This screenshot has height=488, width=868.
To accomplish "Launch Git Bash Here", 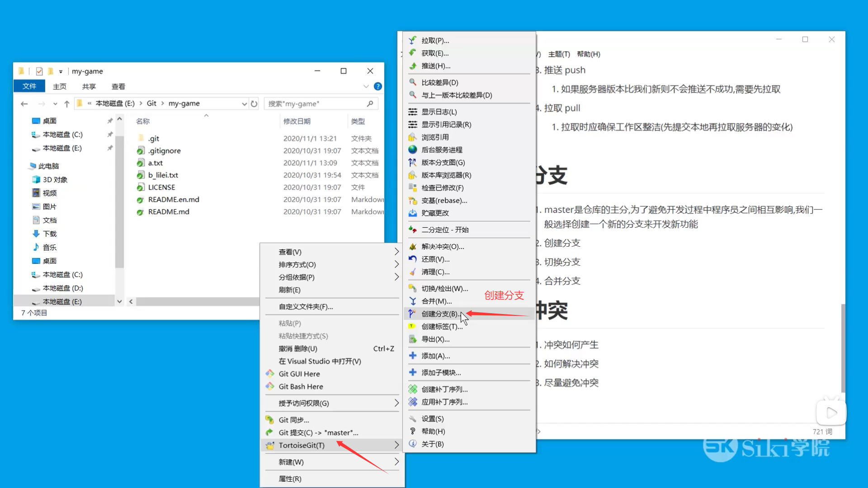I will pyautogui.click(x=300, y=386).
